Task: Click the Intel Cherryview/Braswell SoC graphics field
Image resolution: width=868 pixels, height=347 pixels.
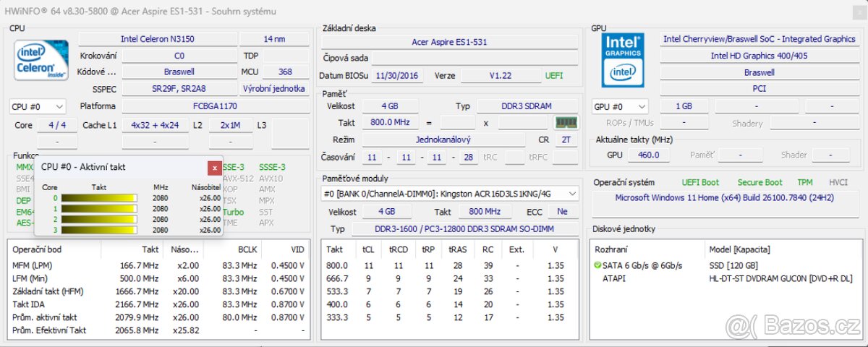Action: coord(759,39)
